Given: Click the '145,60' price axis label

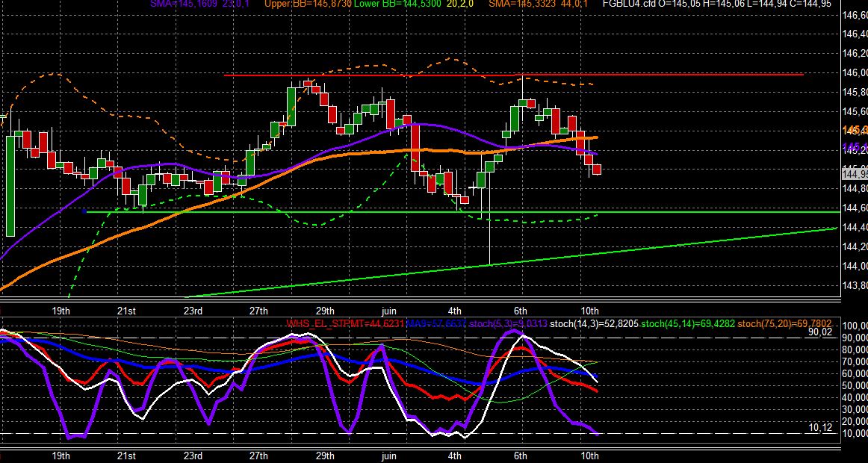Looking at the screenshot, I should point(854,111).
